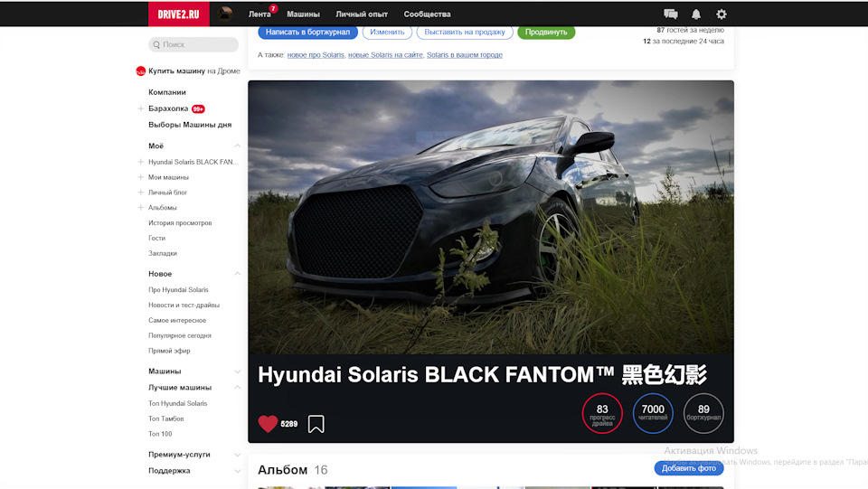
Task: Click the DRIVE2.RU logo
Action: [178, 14]
